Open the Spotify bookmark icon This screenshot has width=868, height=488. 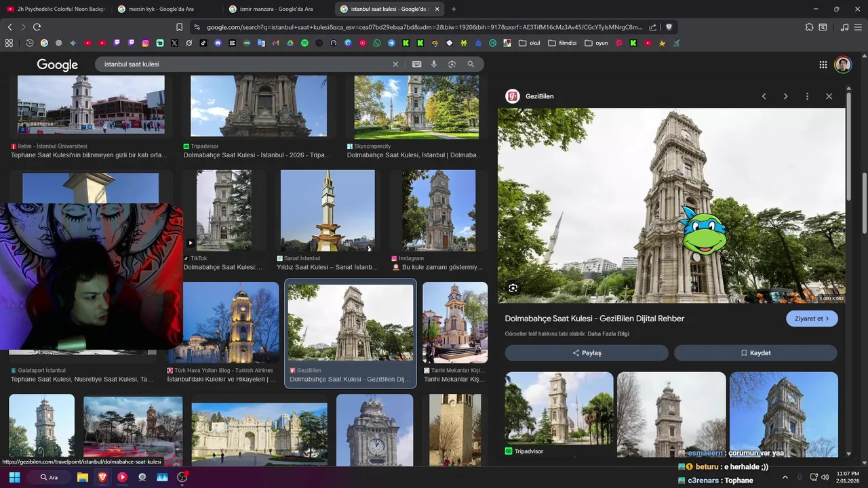pos(304,43)
